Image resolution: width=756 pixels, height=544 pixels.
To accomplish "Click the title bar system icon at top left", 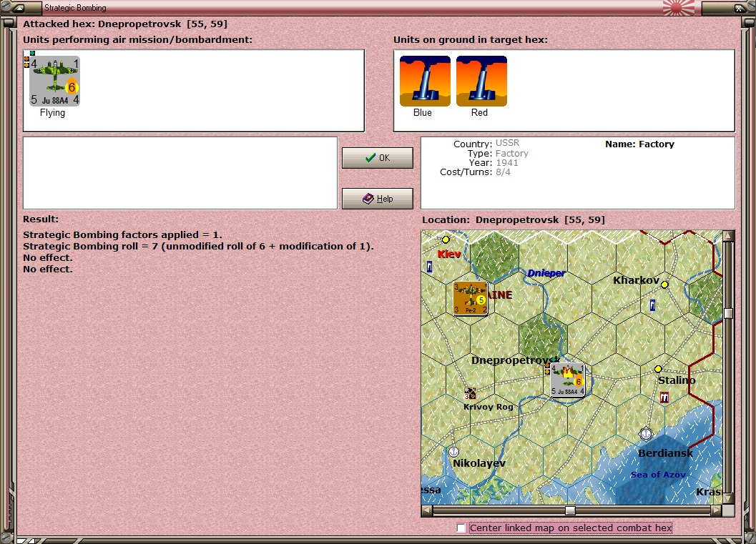I will point(19,8).
